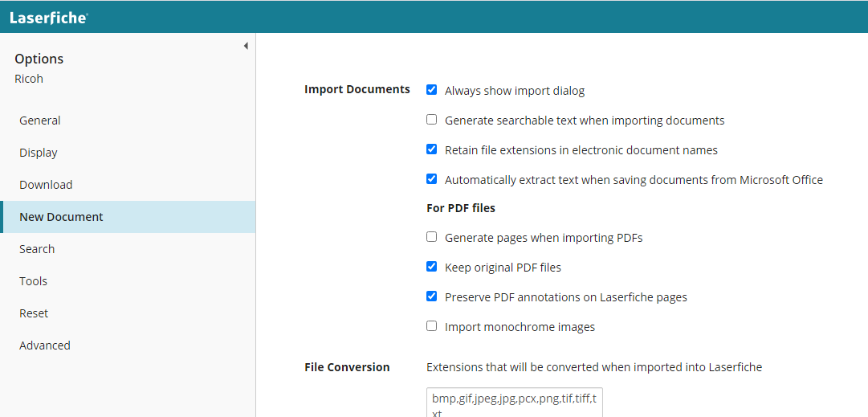Uncheck Always show import dialog

point(432,90)
